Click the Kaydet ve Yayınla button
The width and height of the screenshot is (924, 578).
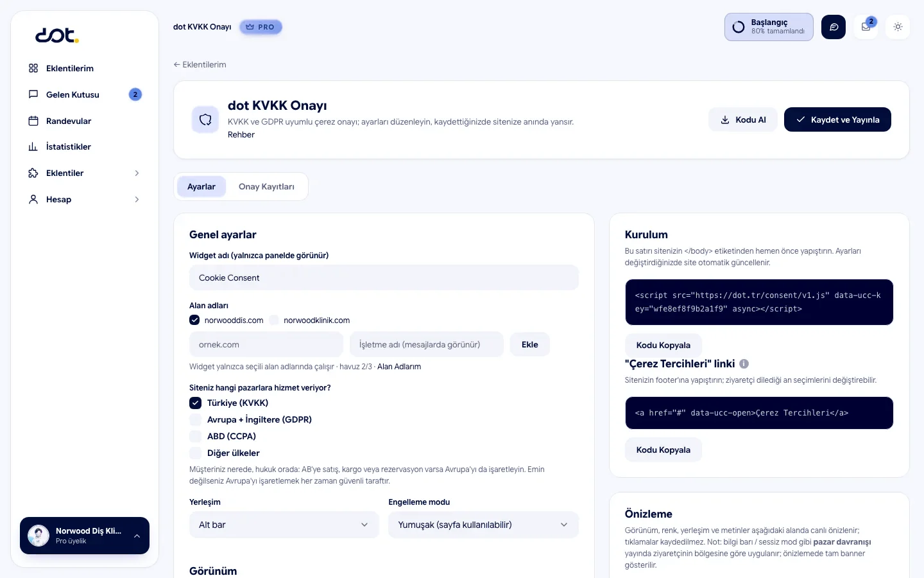tap(837, 119)
